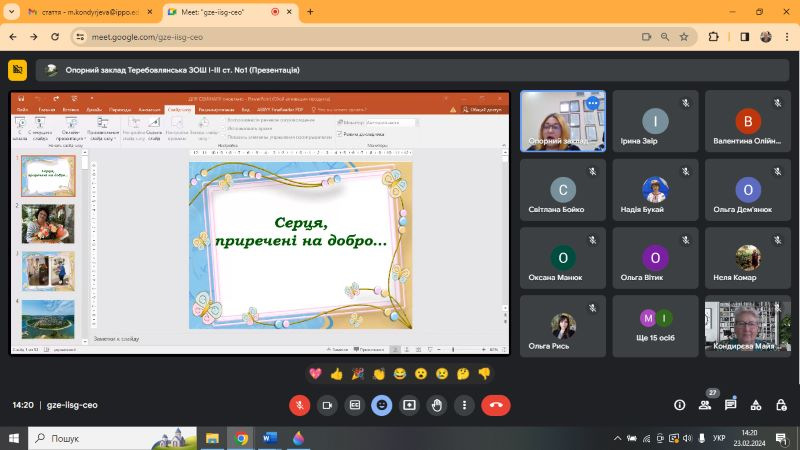
Task: Send the thumbs up reaction
Action: tap(337, 374)
